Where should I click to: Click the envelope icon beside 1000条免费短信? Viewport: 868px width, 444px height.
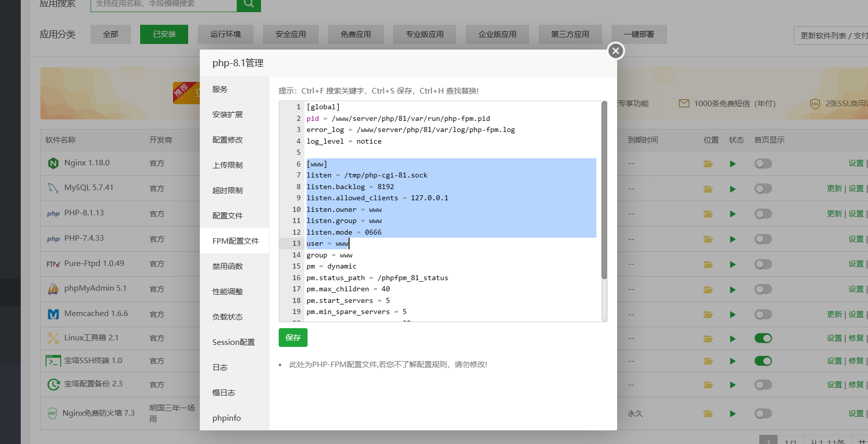tap(684, 103)
